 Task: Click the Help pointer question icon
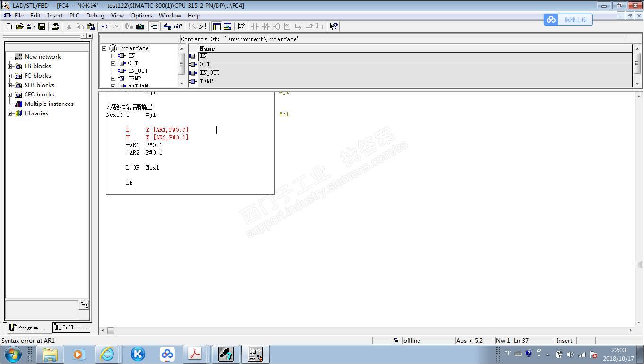(334, 26)
